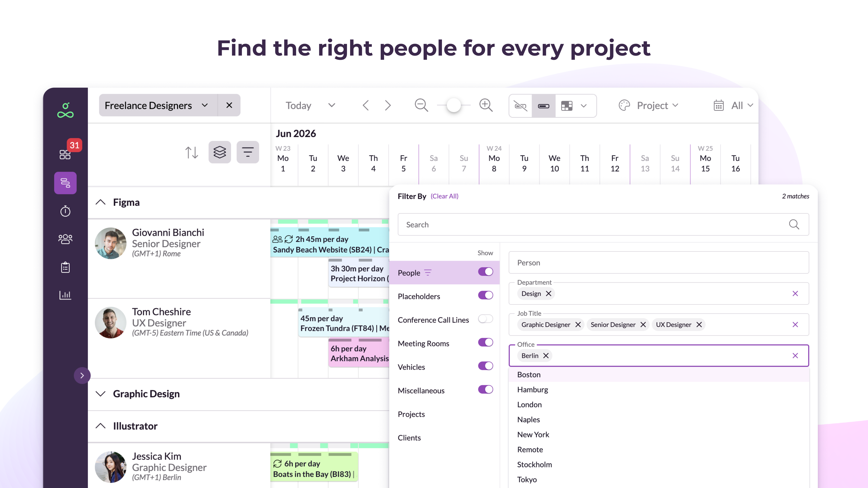
Task: Open the reports bar chart icon
Action: coord(65,295)
